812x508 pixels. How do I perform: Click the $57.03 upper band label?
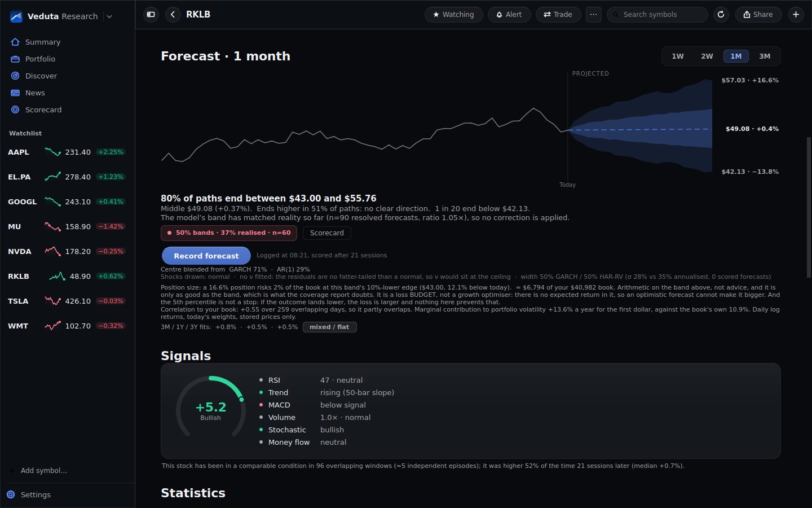click(x=750, y=80)
